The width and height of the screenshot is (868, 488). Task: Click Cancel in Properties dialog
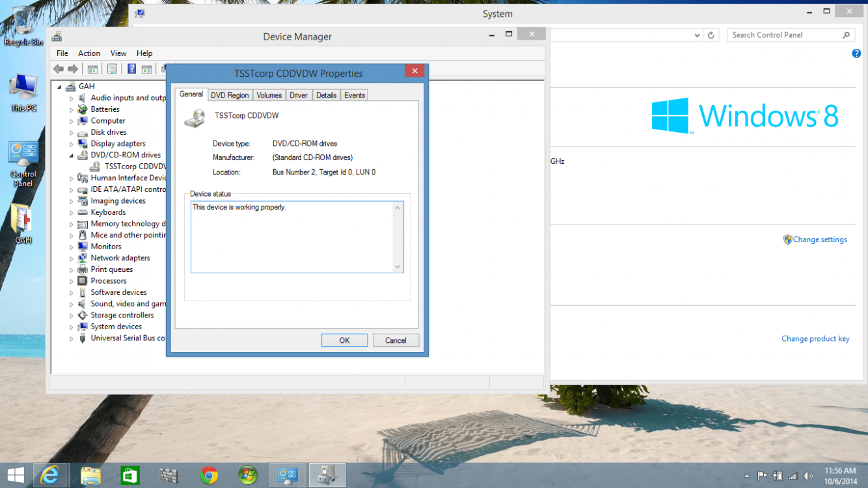coord(396,340)
